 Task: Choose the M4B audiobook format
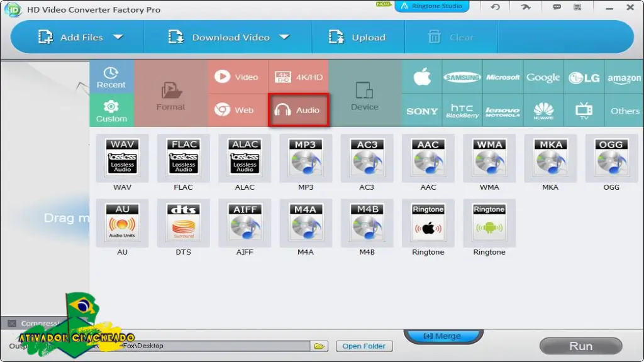point(367,223)
